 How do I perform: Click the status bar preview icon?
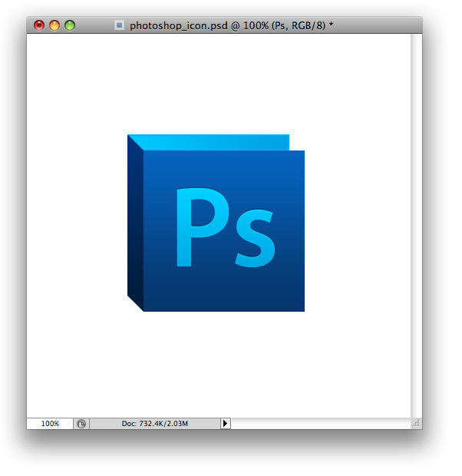click(x=81, y=424)
